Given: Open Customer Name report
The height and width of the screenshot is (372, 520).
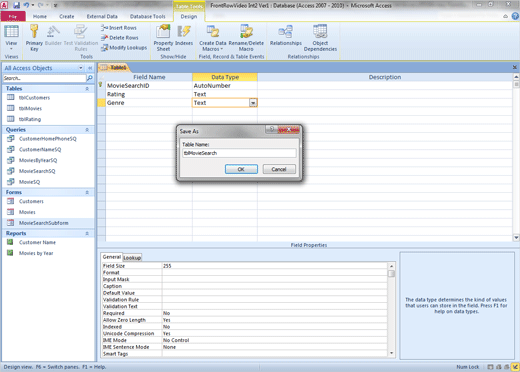Looking at the screenshot, I should (x=37, y=242).
